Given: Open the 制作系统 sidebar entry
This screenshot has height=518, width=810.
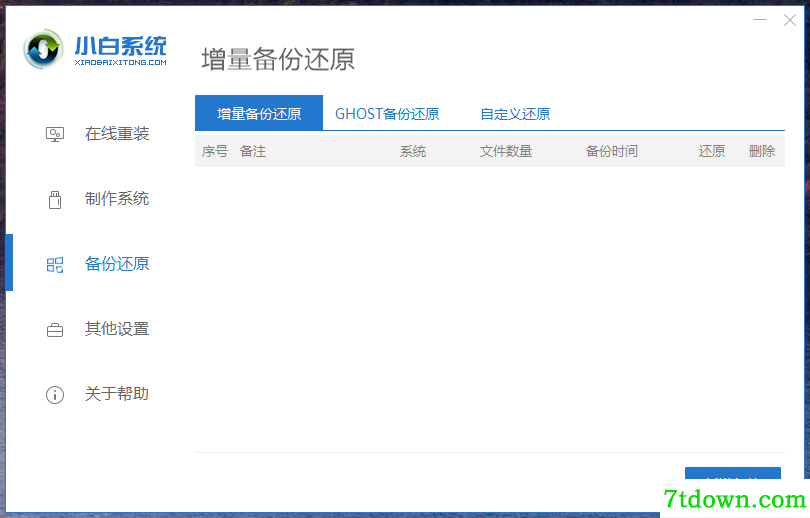Looking at the screenshot, I should click(x=117, y=199).
